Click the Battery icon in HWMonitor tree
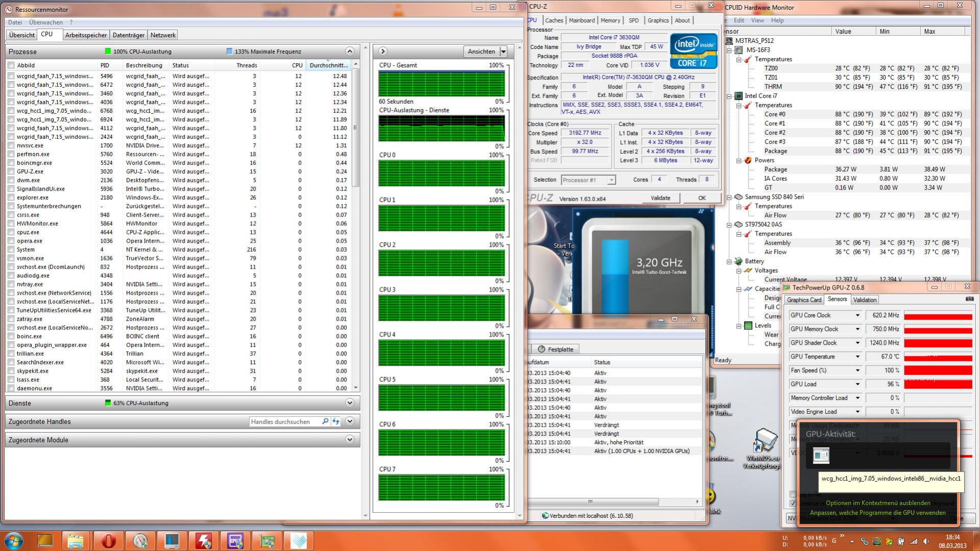The width and height of the screenshot is (980, 551). point(738,261)
